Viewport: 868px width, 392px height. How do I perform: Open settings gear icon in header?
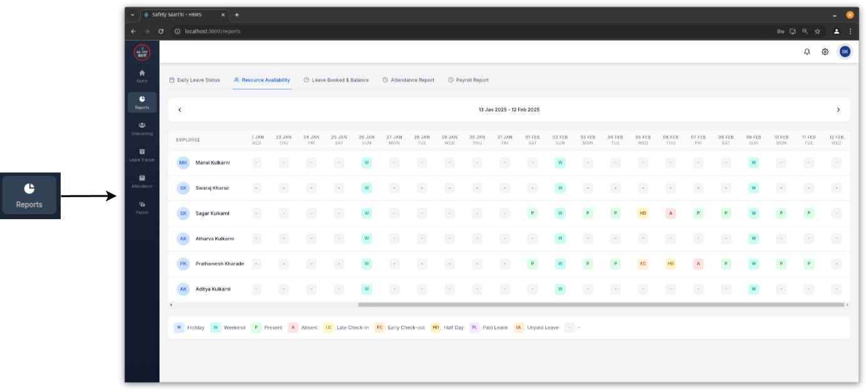[x=825, y=52]
